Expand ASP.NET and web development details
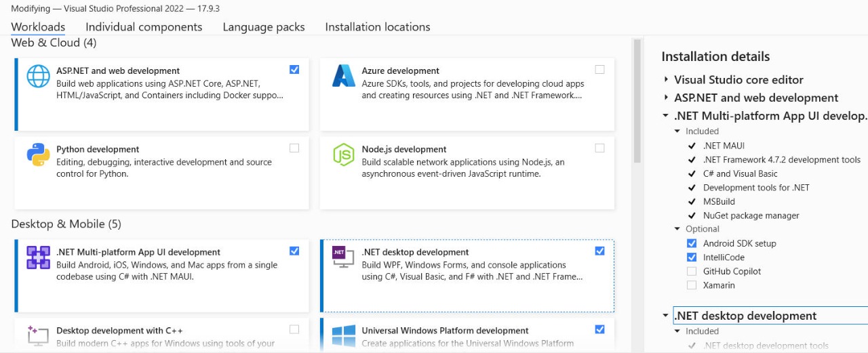The image size is (868, 353). pos(667,98)
